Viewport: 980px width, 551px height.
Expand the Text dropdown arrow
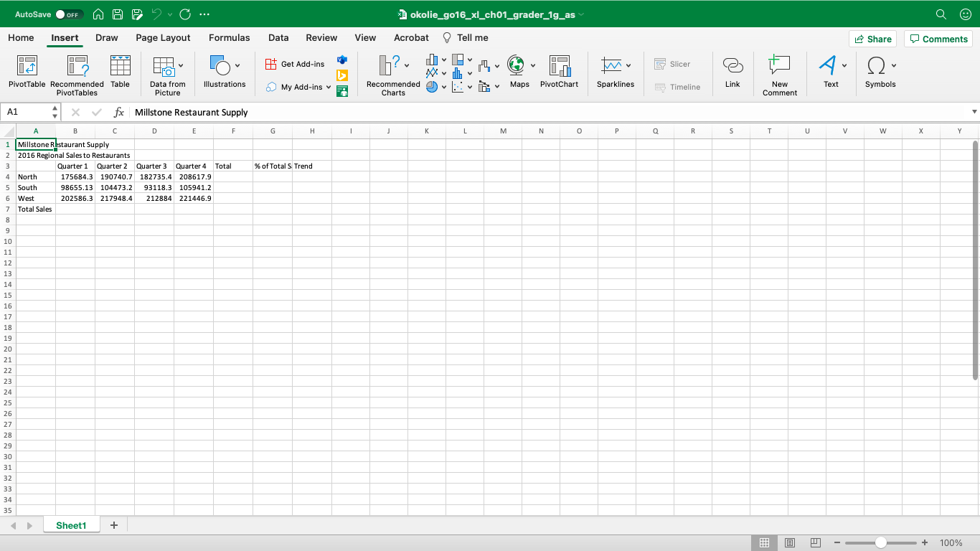click(x=844, y=66)
